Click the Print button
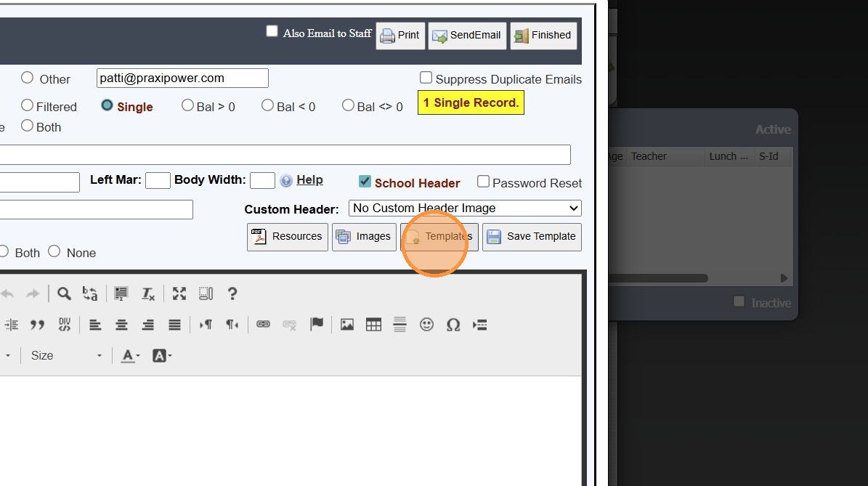Screen dimensions: 868x486 tap(400, 36)
